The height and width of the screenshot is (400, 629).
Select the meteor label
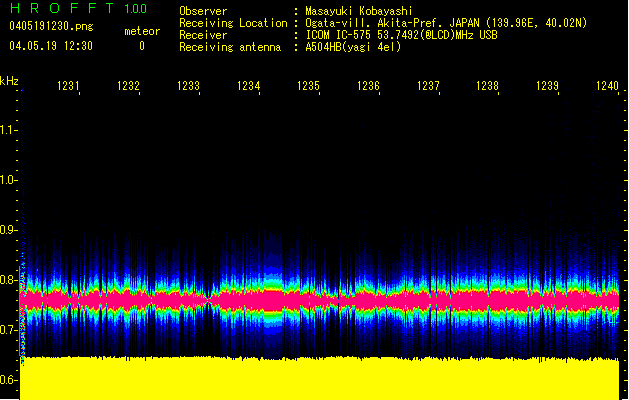coord(141,31)
